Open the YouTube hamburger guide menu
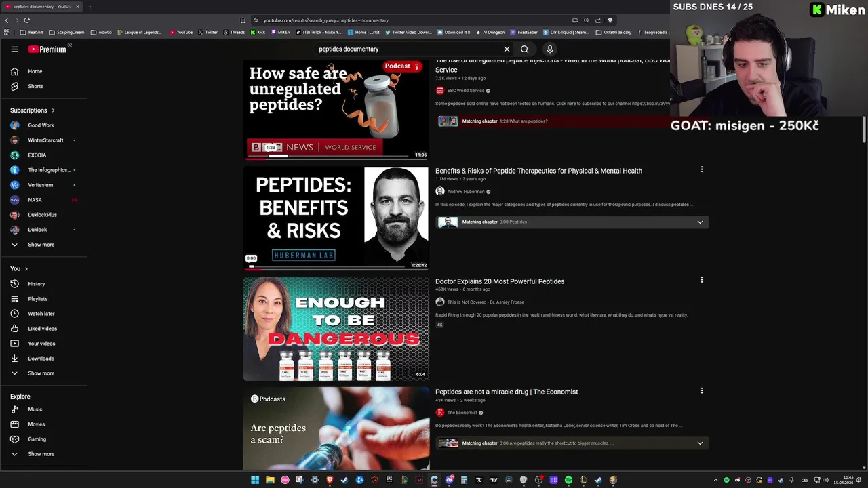868x488 pixels. click(x=14, y=49)
